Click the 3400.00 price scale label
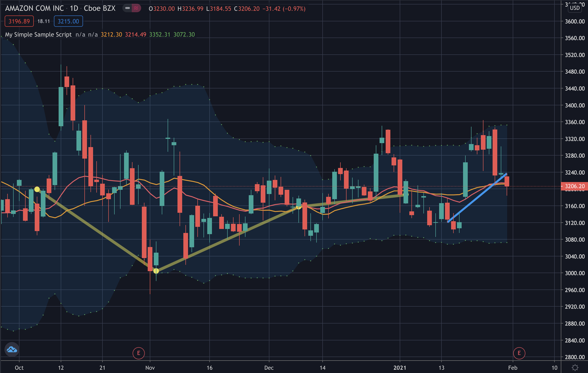588x373 pixels. (x=575, y=105)
